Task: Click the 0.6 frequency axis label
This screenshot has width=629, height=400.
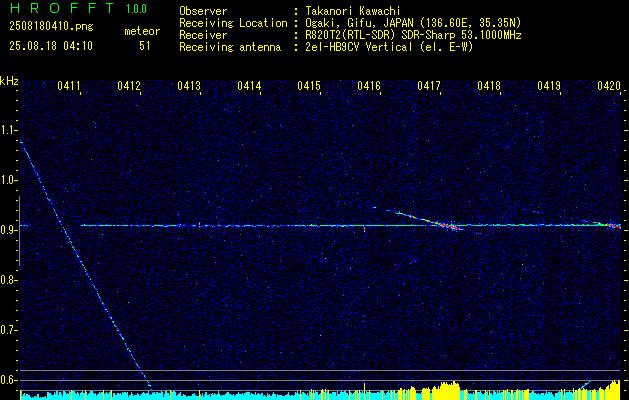Action: pyautogui.click(x=8, y=380)
